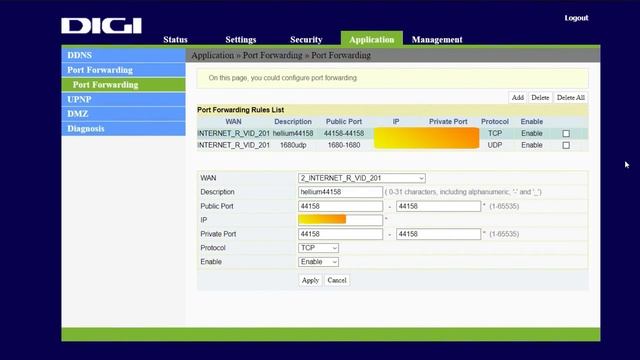Switch to the Security tab

tap(306, 40)
